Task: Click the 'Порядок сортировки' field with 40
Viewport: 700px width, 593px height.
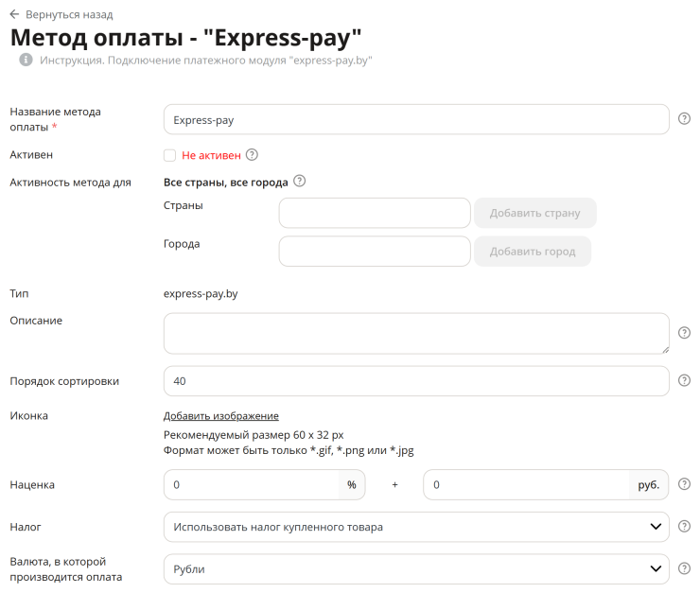Action: [416, 381]
